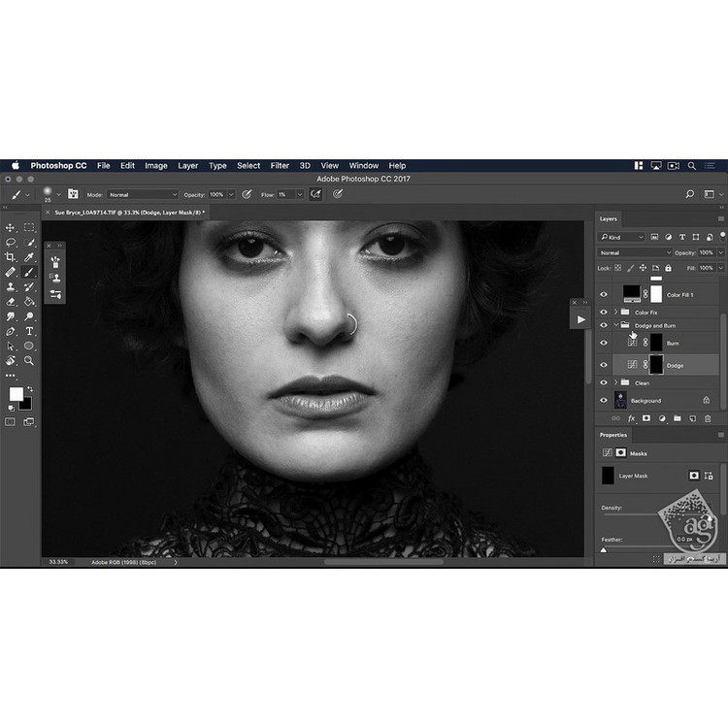Select the Lasso tool

(11, 243)
